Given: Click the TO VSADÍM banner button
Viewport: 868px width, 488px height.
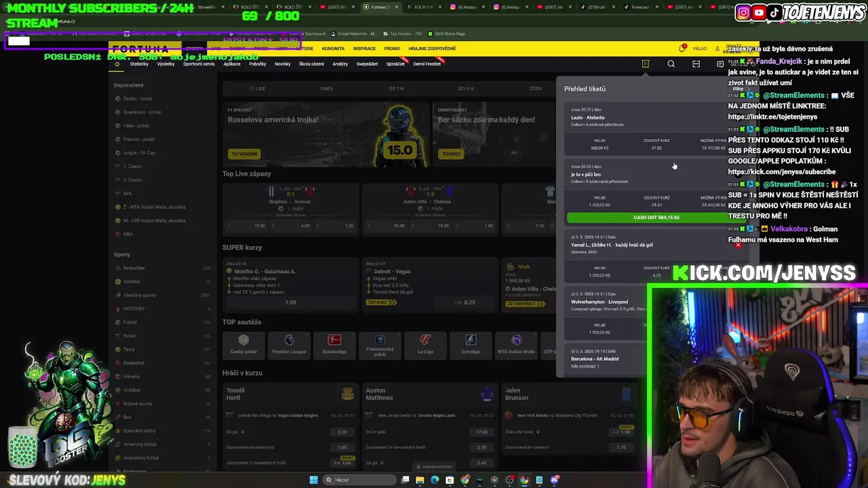Looking at the screenshot, I should [x=244, y=154].
